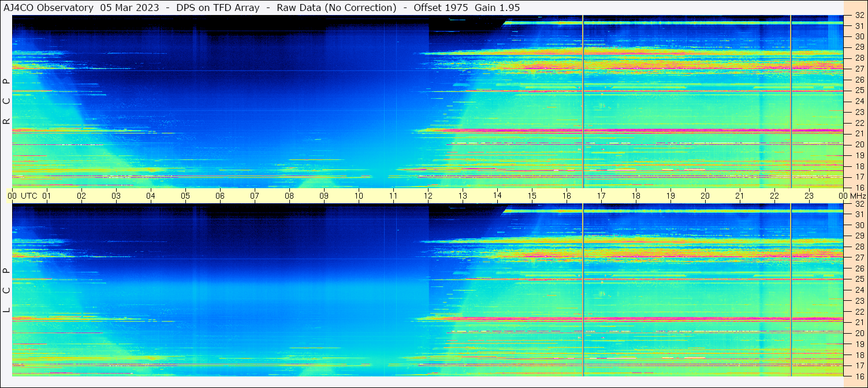
Task: Click the 'MHz' label on time axis
Action: click(858, 196)
